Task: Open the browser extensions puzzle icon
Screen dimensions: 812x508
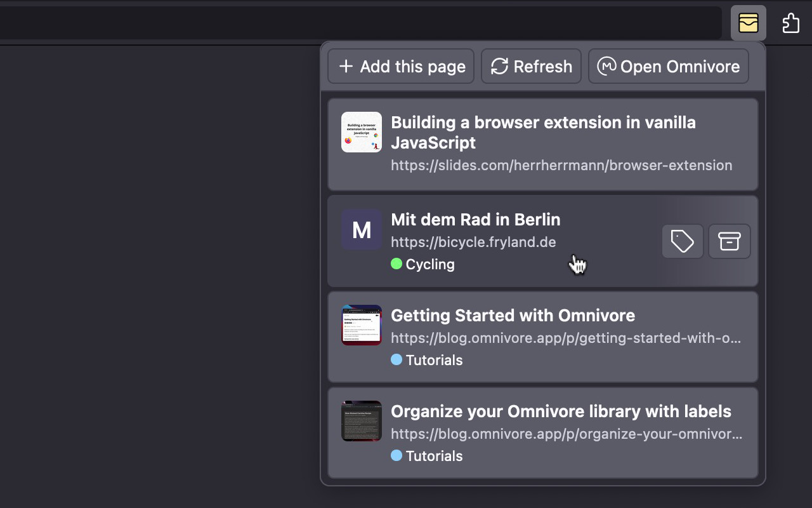Action: 790,23
